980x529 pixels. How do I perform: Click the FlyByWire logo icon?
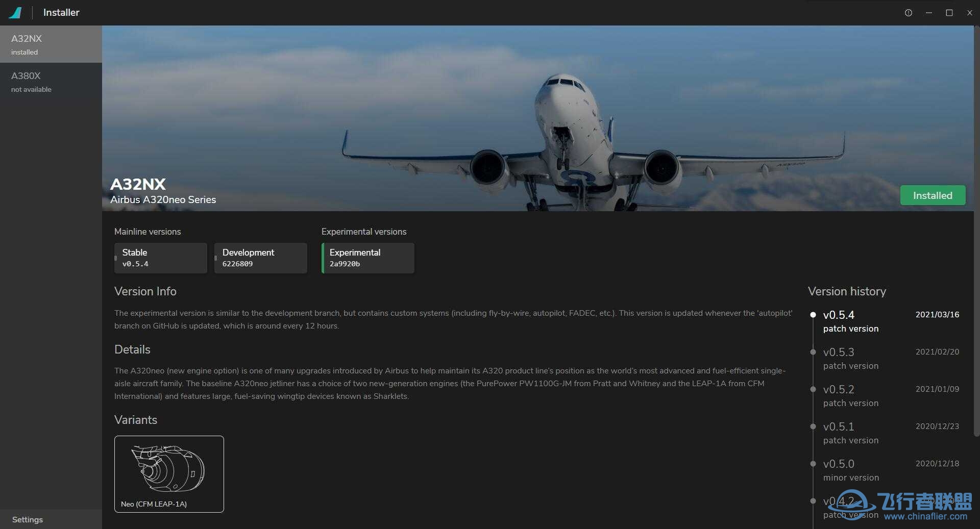coord(15,12)
